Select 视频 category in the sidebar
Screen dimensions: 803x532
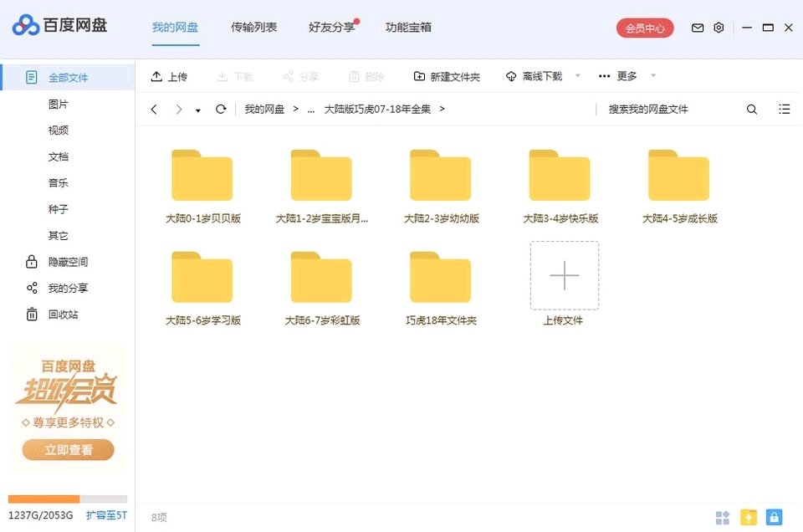59,130
